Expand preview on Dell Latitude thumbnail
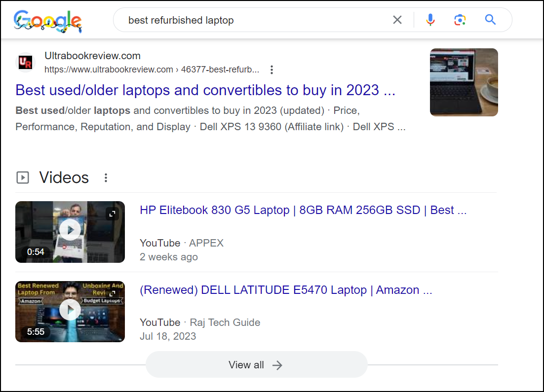 click(x=112, y=294)
